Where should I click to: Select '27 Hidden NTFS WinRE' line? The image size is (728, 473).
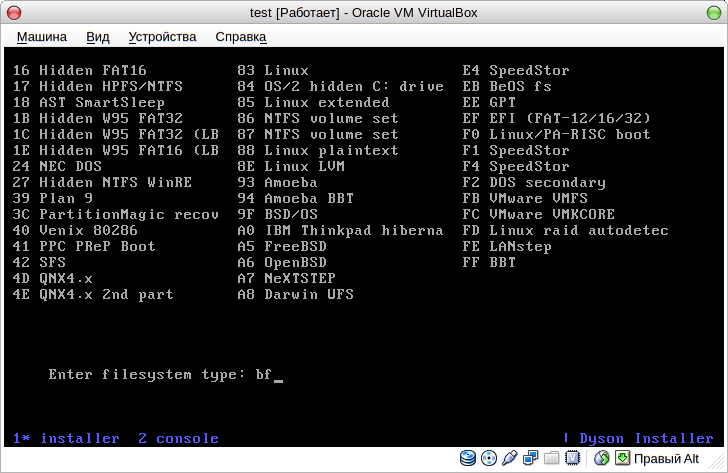coord(102,182)
